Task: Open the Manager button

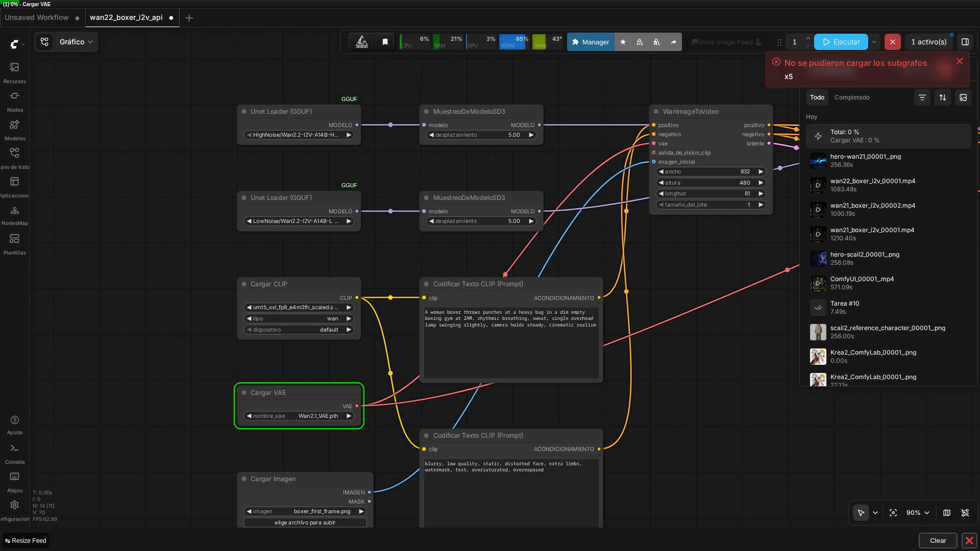Action: [591, 42]
